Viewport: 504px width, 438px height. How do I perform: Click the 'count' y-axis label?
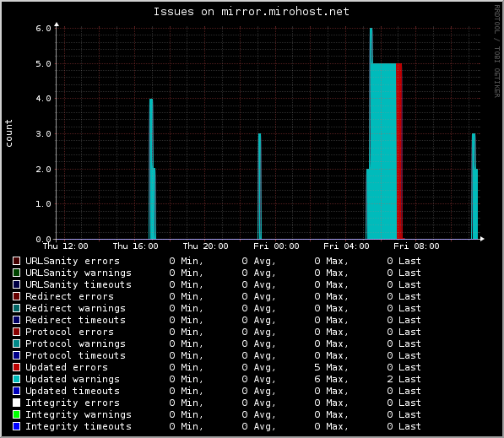click(8, 133)
